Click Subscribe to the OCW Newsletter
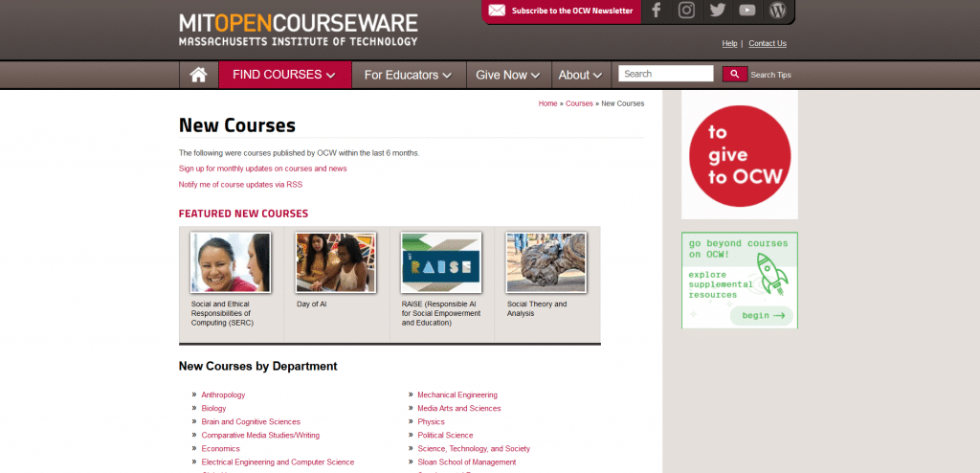Viewport: 980px width, 473px height. (572, 11)
